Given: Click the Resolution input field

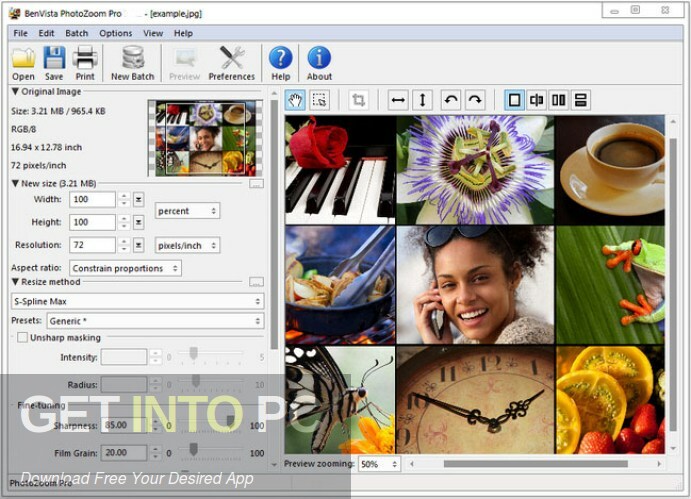Looking at the screenshot, I should tap(93, 245).
